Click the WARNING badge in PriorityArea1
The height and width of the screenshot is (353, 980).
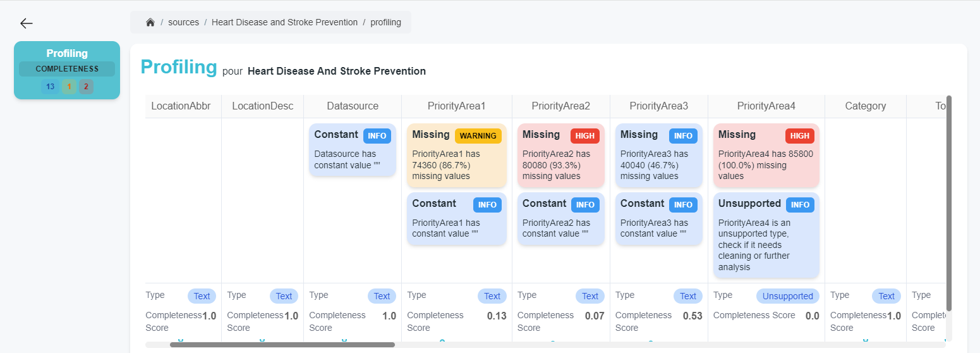coord(478,136)
